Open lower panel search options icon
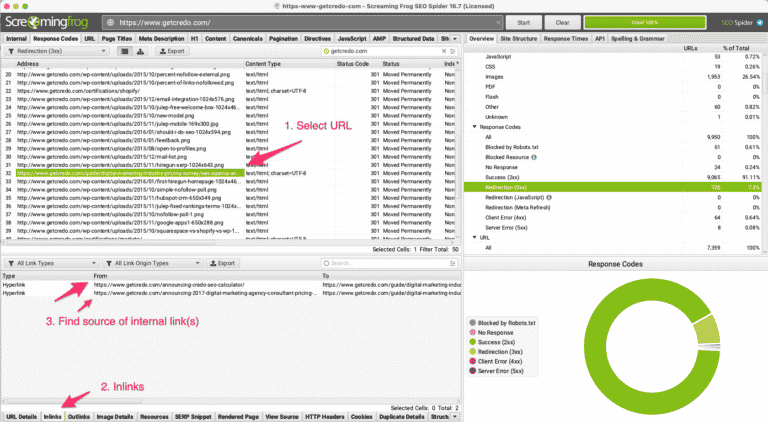Viewport: 768px width, 422px height. click(x=453, y=263)
